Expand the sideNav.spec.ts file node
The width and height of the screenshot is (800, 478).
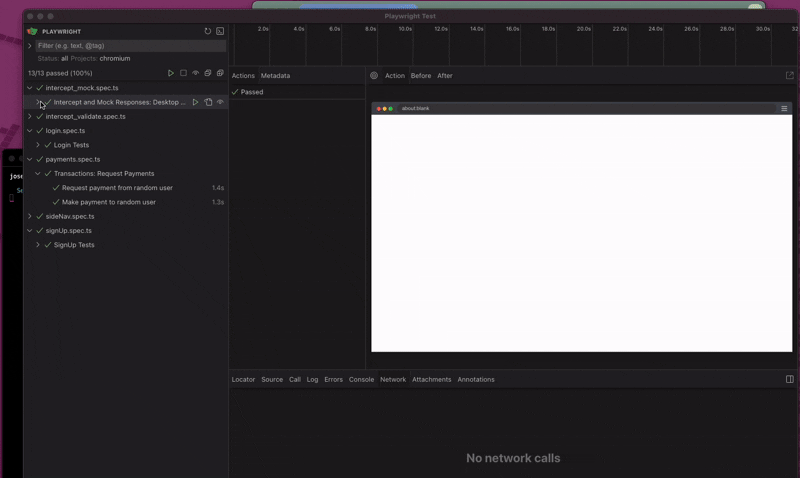(30, 216)
